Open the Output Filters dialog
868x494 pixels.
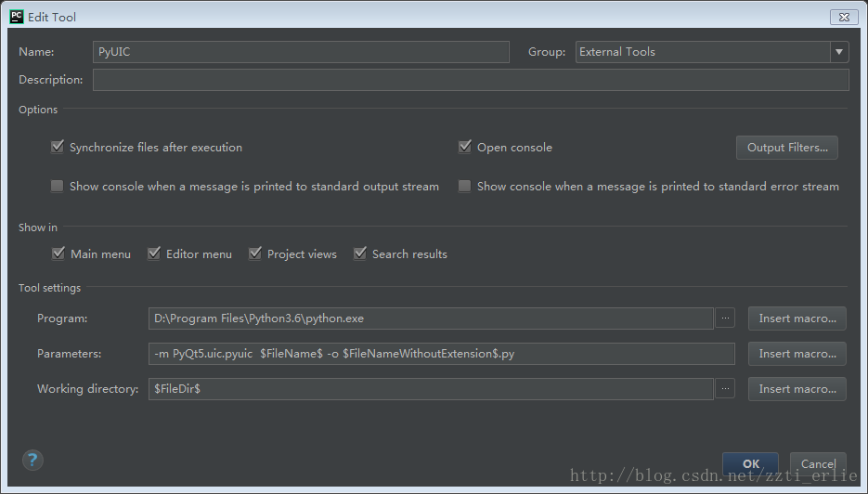tap(787, 148)
